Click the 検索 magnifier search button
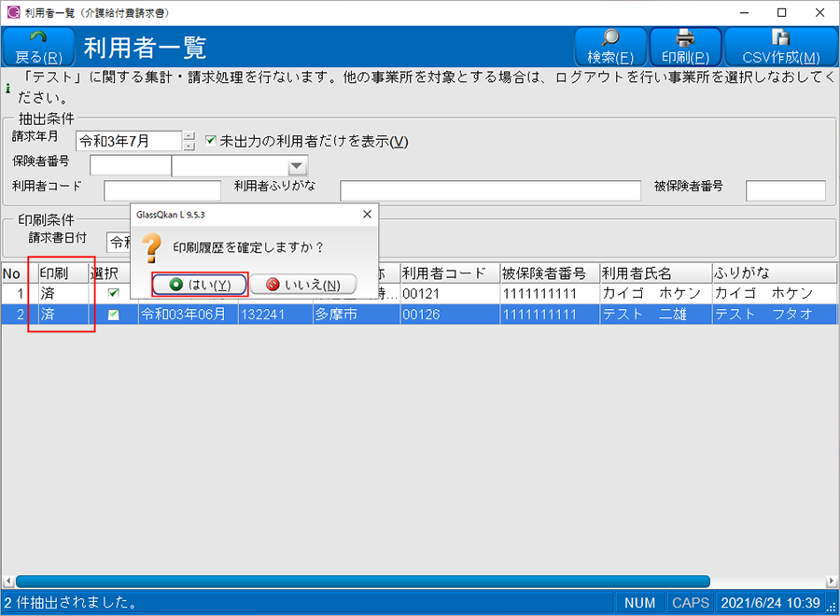 [609, 47]
